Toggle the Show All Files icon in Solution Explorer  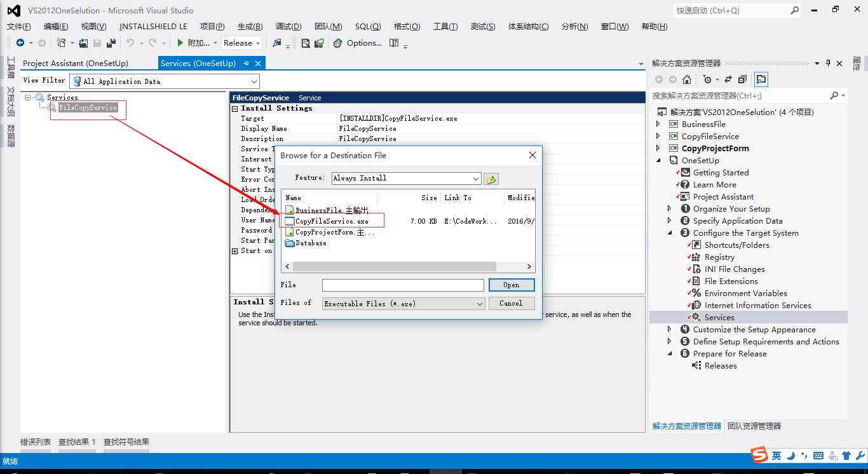(761, 79)
